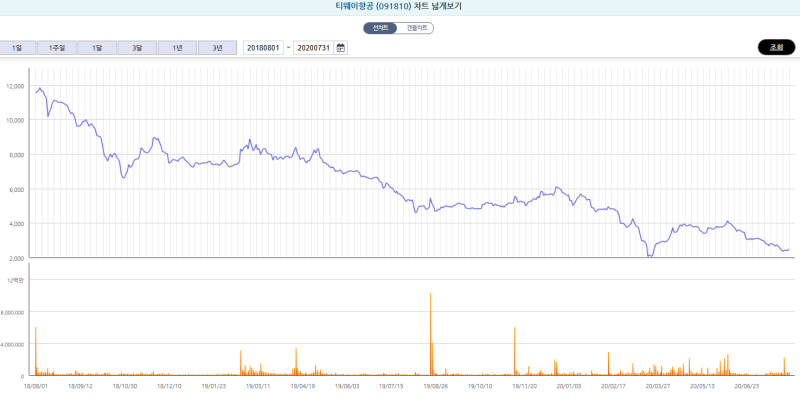800x411 pixels.
Task: Click the start date field 20180801
Action: (264, 48)
